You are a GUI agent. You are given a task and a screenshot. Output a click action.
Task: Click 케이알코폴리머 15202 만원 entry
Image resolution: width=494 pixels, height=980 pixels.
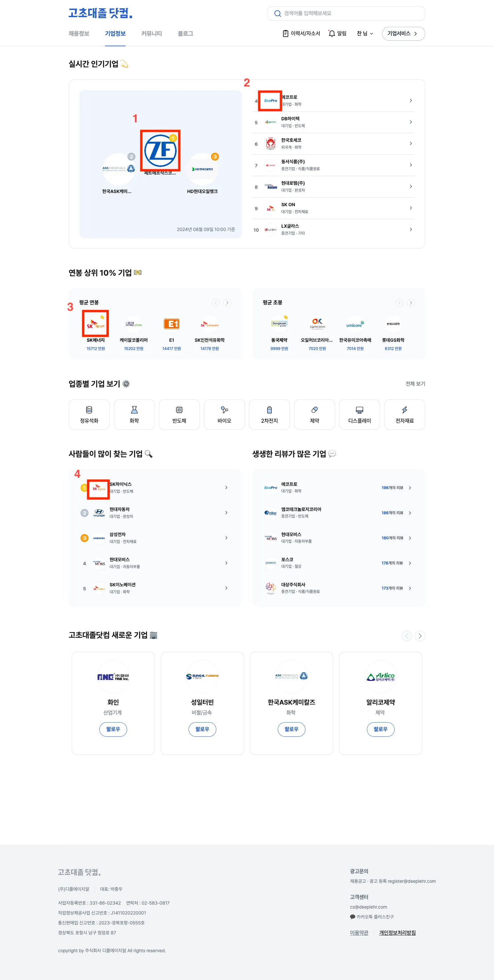133,333
